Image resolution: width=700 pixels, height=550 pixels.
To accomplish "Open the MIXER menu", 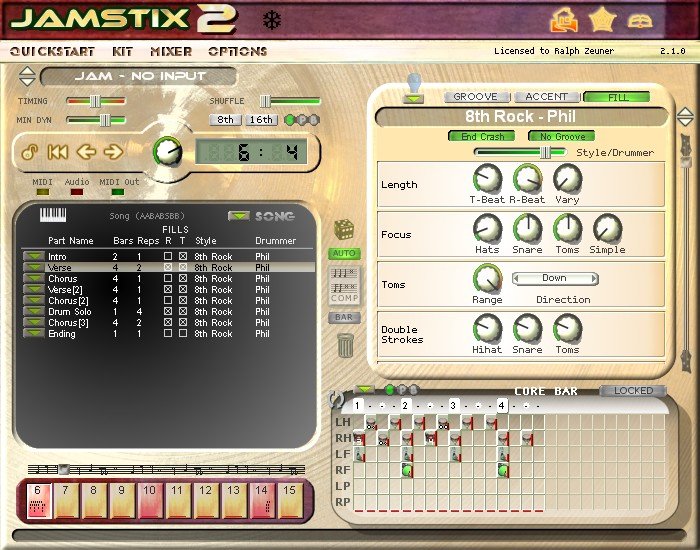I will click(x=171, y=51).
